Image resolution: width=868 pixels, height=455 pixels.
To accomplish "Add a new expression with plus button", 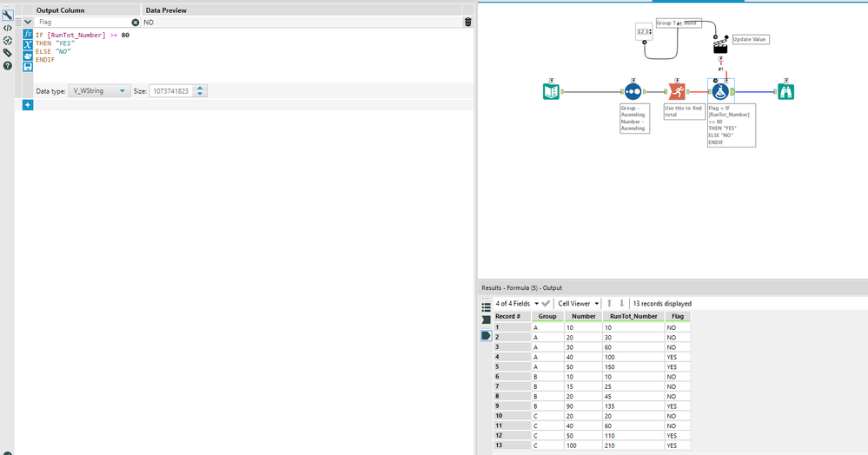I will (x=28, y=104).
